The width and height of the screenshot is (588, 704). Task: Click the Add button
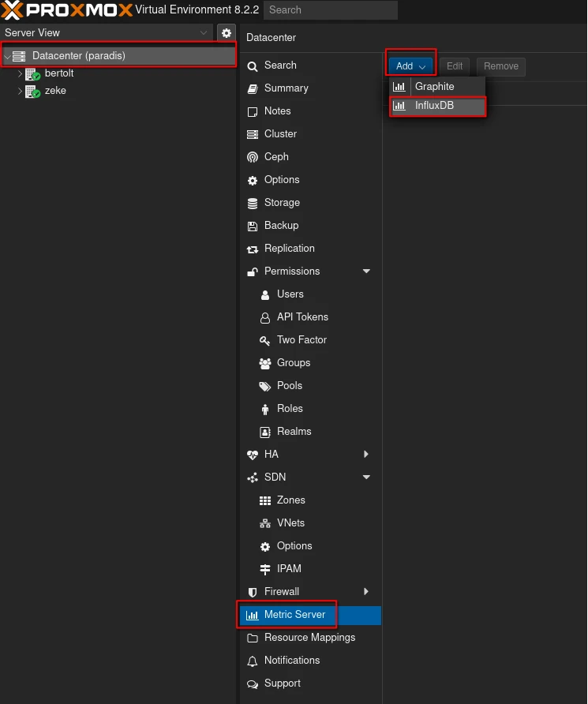410,66
